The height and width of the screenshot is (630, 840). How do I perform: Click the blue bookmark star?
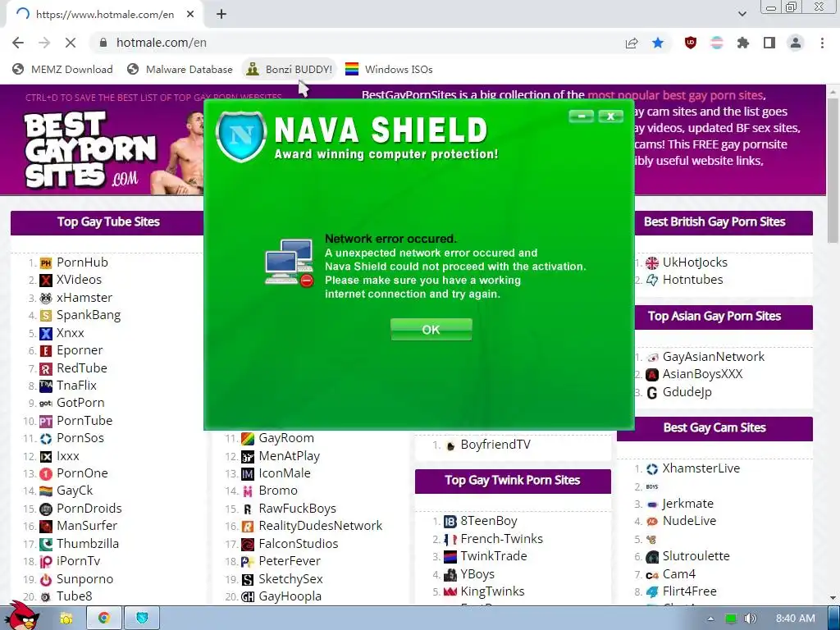[x=658, y=43]
